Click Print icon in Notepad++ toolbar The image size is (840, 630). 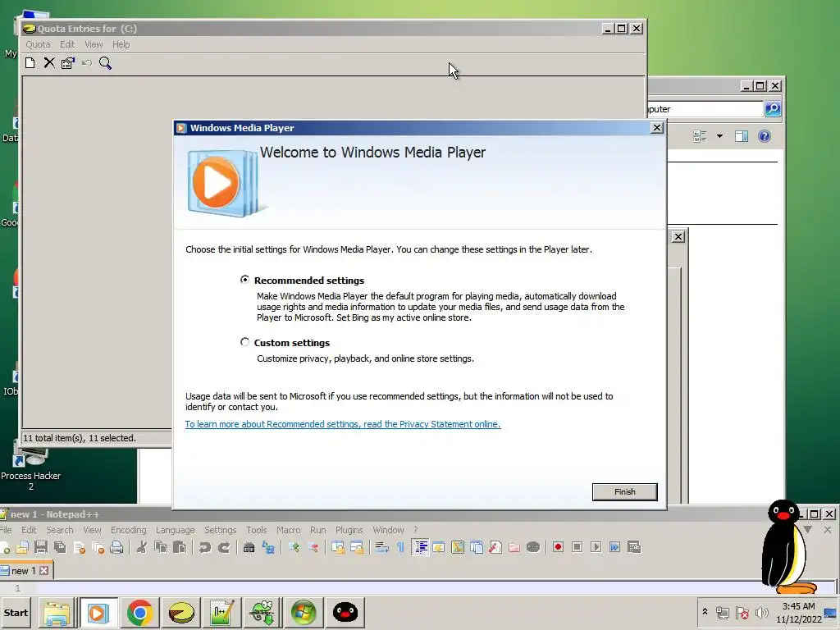click(116, 547)
